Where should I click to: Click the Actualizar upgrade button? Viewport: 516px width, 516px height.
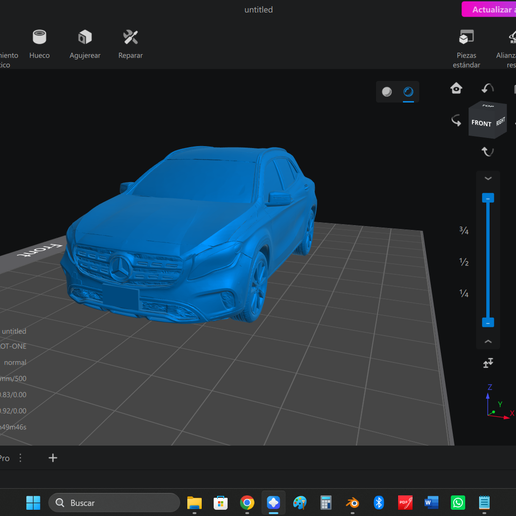tap(489, 9)
